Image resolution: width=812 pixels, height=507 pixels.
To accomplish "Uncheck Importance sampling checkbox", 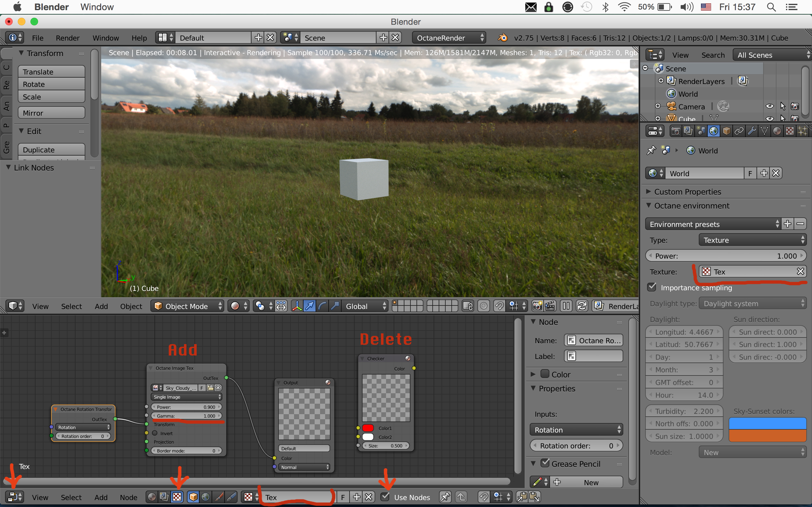I will click(652, 287).
